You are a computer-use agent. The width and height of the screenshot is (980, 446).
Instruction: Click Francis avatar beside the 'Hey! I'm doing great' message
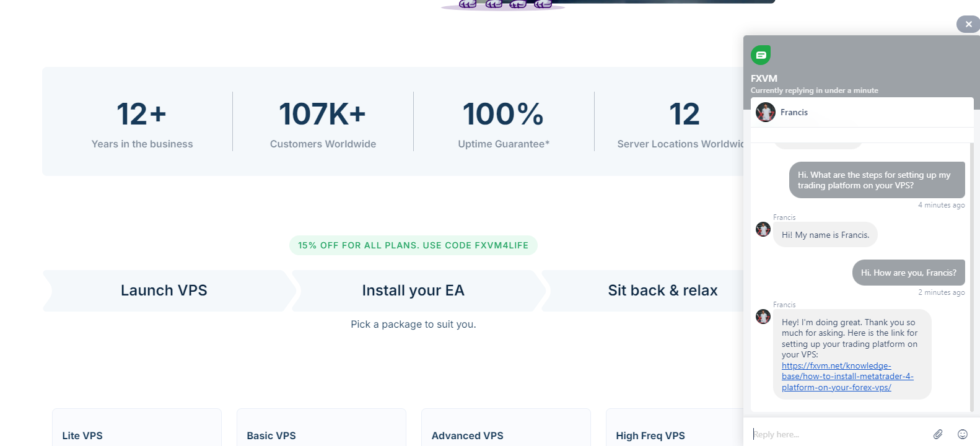click(x=763, y=317)
